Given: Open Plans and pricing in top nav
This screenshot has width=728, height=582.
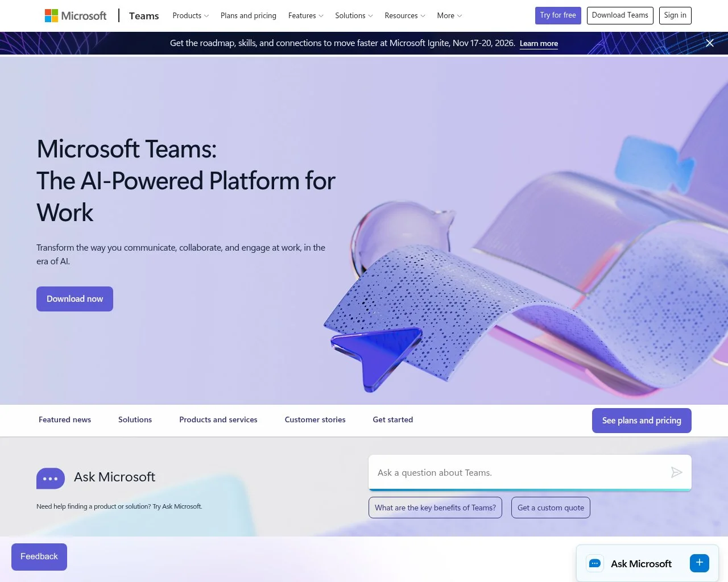Looking at the screenshot, I should pos(249,16).
